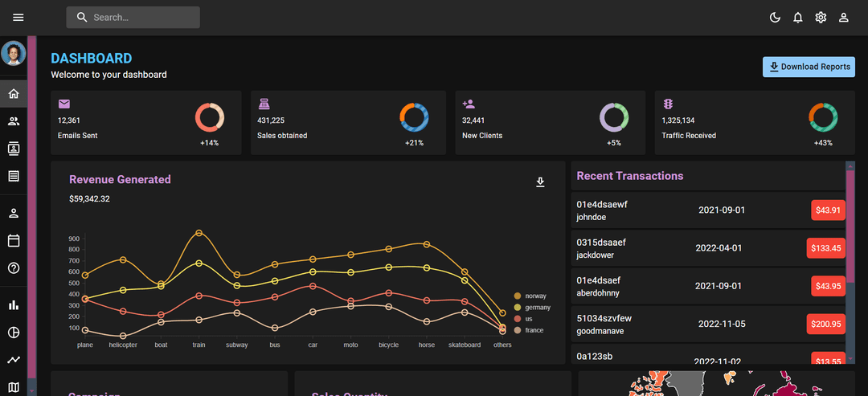Screen dimensions: 868x396
Task: Toggle dark mode with the moon icon
Action: click(x=775, y=18)
